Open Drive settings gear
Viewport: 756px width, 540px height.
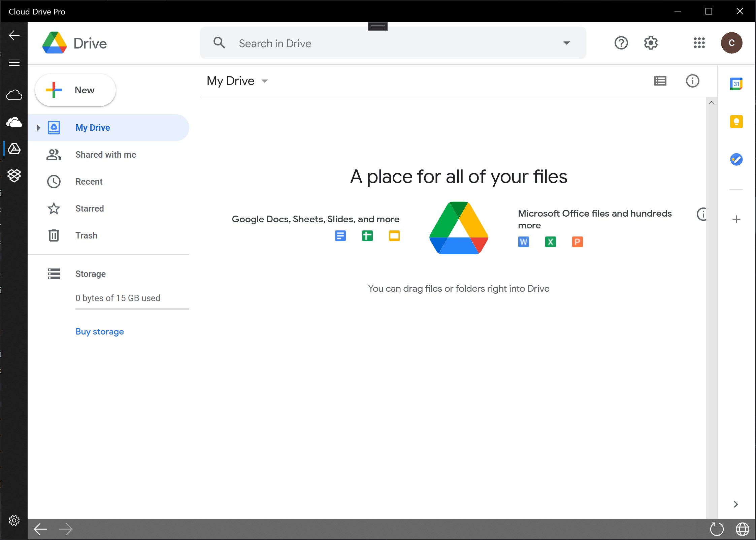(x=651, y=43)
